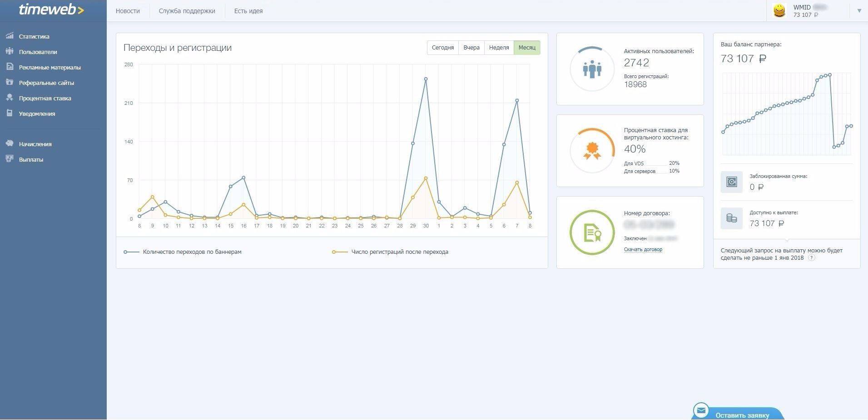The height and width of the screenshot is (420, 868).
Task: Click the Пользователи people icon
Action: [10, 51]
